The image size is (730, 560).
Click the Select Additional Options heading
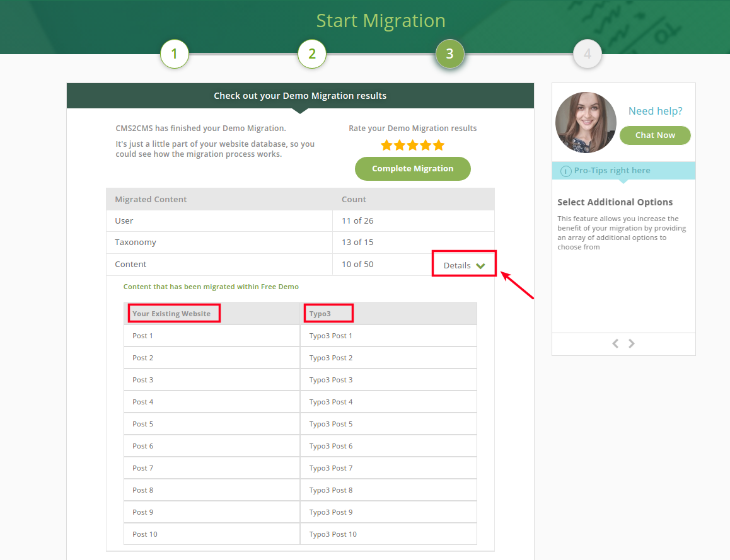615,202
